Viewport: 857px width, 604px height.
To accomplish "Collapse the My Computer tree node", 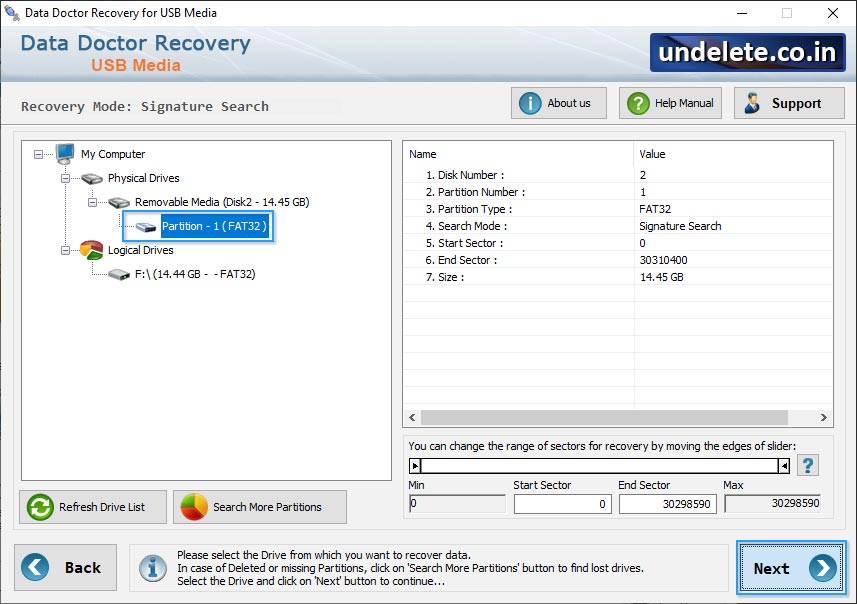I will 38,154.
